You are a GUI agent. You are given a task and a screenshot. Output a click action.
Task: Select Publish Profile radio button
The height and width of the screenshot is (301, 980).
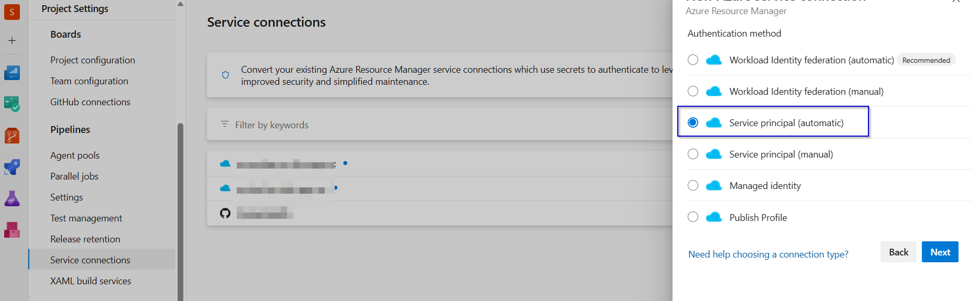(x=693, y=217)
